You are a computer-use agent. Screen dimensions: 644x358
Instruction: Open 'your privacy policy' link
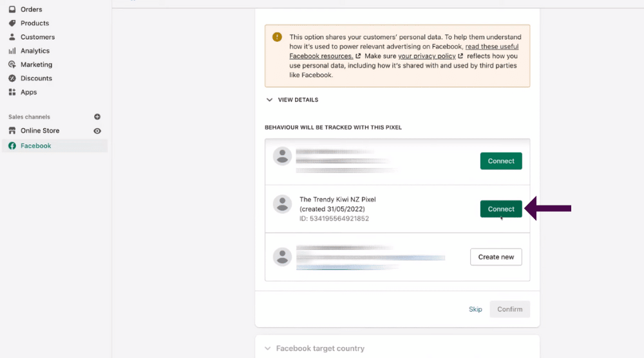pos(427,56)
